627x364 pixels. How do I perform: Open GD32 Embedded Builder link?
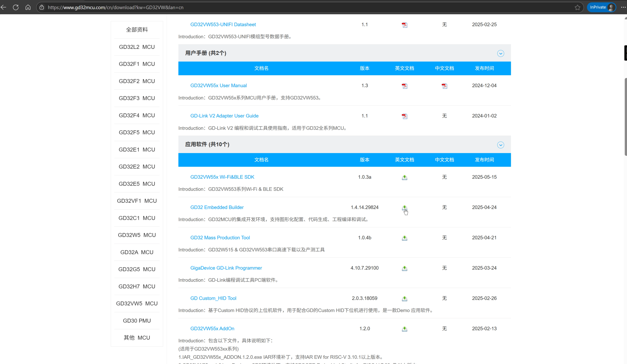tap(217, 207)
